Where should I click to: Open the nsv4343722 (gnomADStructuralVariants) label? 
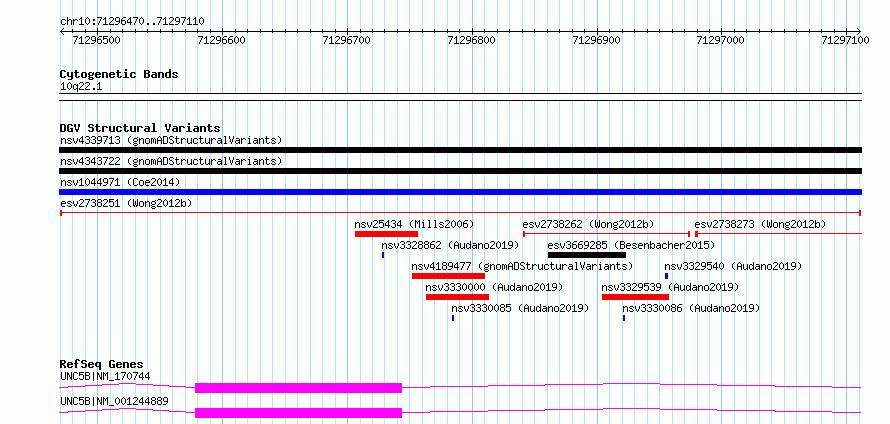pos(171,161)
